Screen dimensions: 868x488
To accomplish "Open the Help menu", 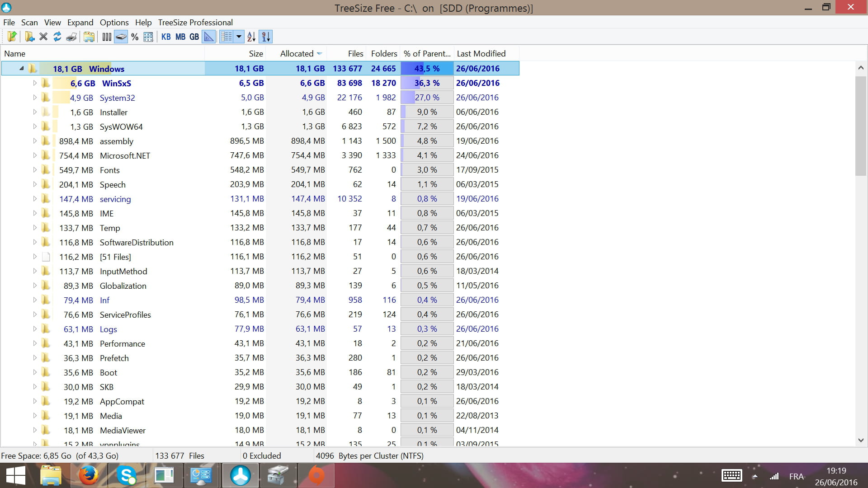I will coord(143,22).
